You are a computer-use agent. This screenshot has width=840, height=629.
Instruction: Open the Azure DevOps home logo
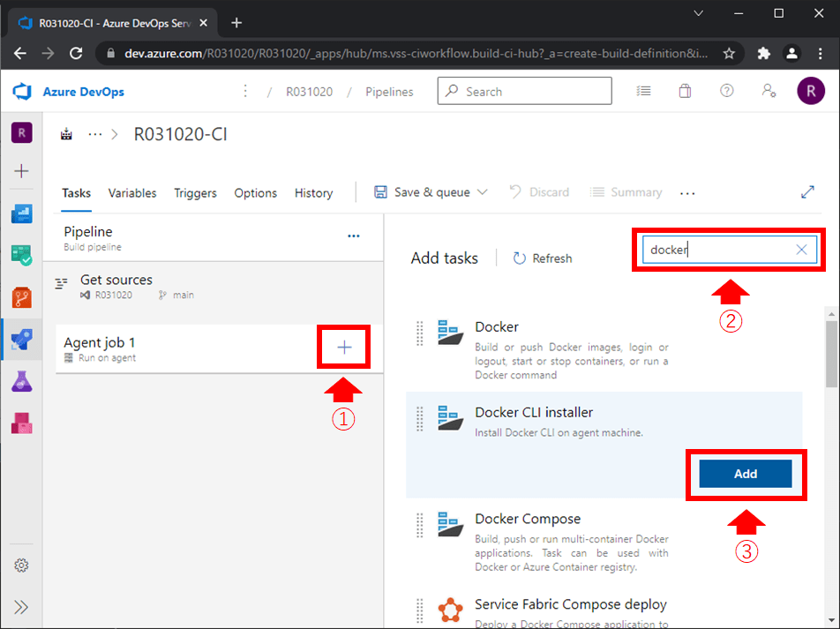pos(22,92)
